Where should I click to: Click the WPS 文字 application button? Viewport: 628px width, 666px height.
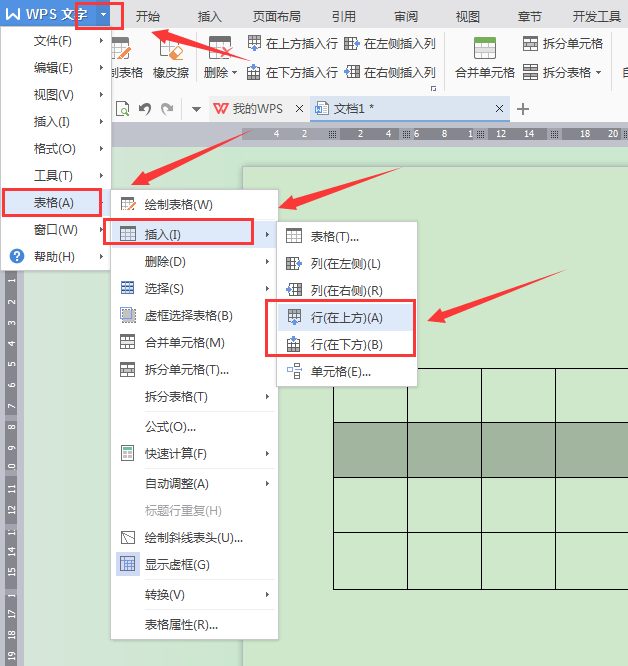[48, 15]
